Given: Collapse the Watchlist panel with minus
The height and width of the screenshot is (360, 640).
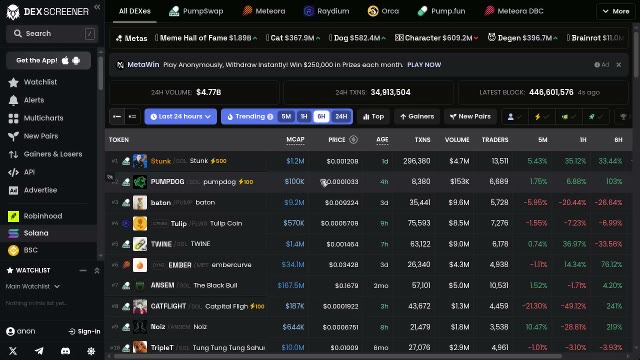Looking at the screenshot, I should tap(83, 271).
